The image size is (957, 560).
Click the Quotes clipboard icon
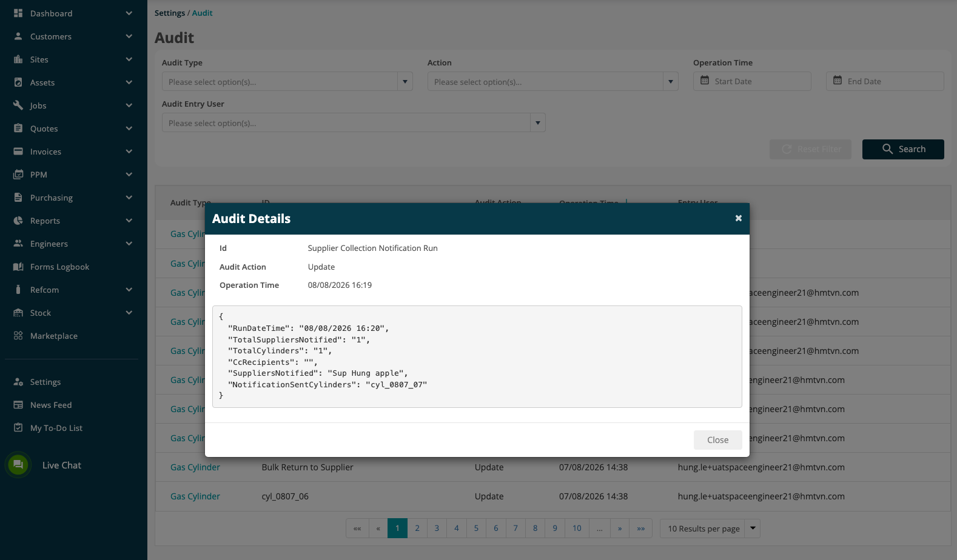tap(18, 128)
